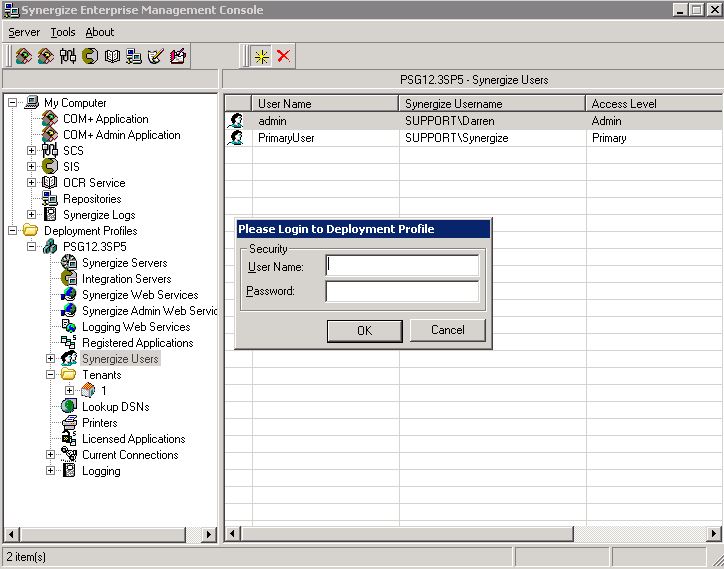Click the OCR open-book toolbar icon
Viewport: 724px width, 569px height.
click(112, 56)
